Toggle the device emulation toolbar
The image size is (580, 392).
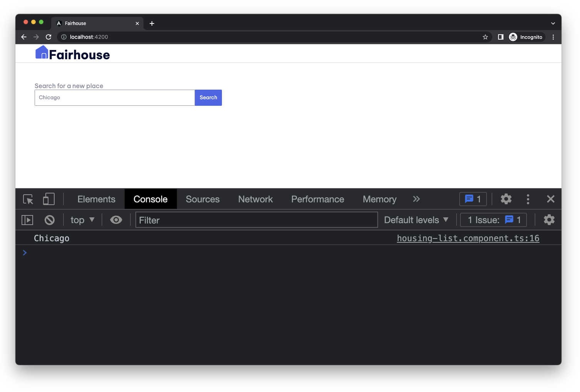click(x=48, y=199)
